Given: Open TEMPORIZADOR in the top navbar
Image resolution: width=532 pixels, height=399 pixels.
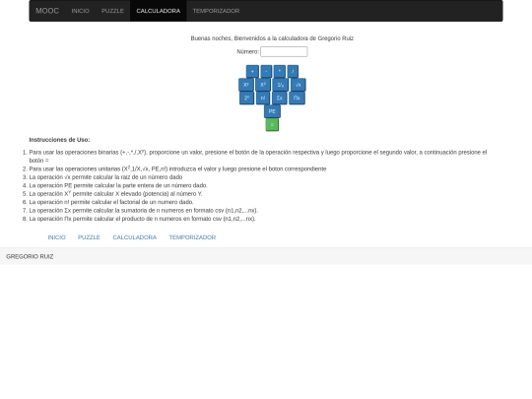Looking at the screenshot, I should coord(216,11).
